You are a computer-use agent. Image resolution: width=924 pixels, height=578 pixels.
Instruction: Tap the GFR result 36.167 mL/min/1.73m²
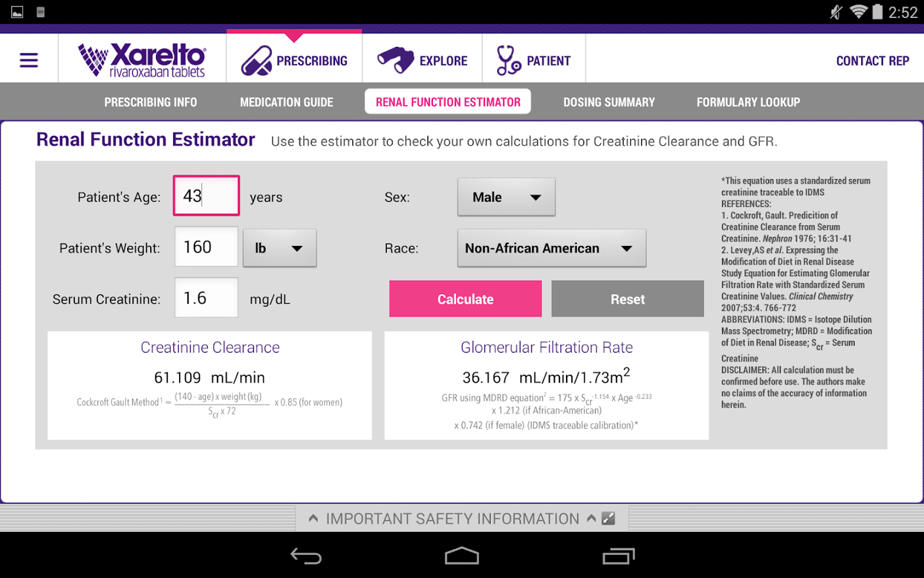tap(546, 376)
